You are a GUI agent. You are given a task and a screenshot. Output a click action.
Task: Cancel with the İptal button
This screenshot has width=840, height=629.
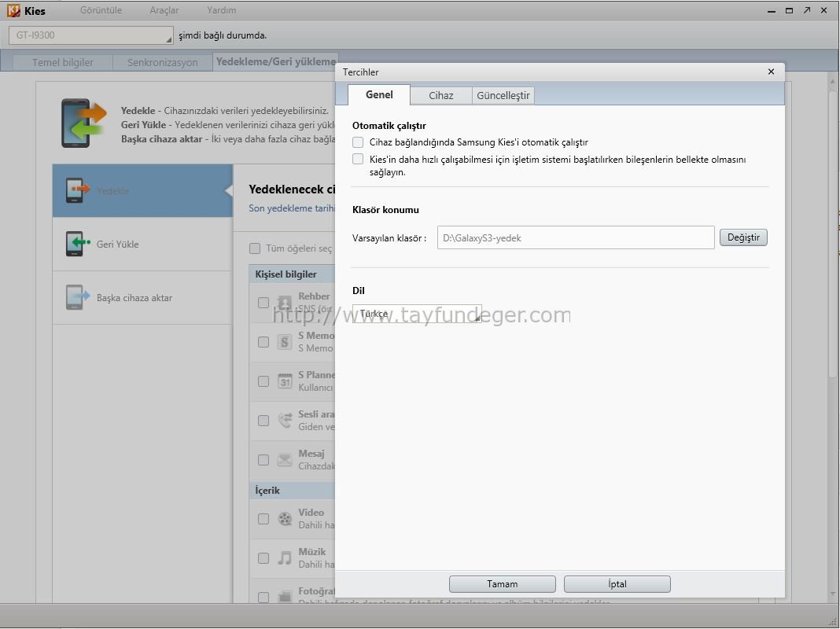point(617,584)
